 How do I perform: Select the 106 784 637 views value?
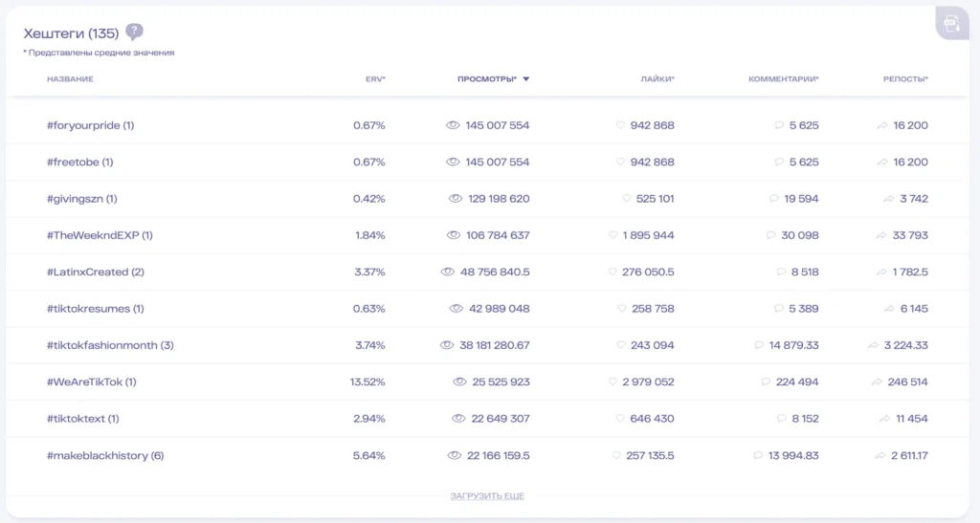point(498,235)
